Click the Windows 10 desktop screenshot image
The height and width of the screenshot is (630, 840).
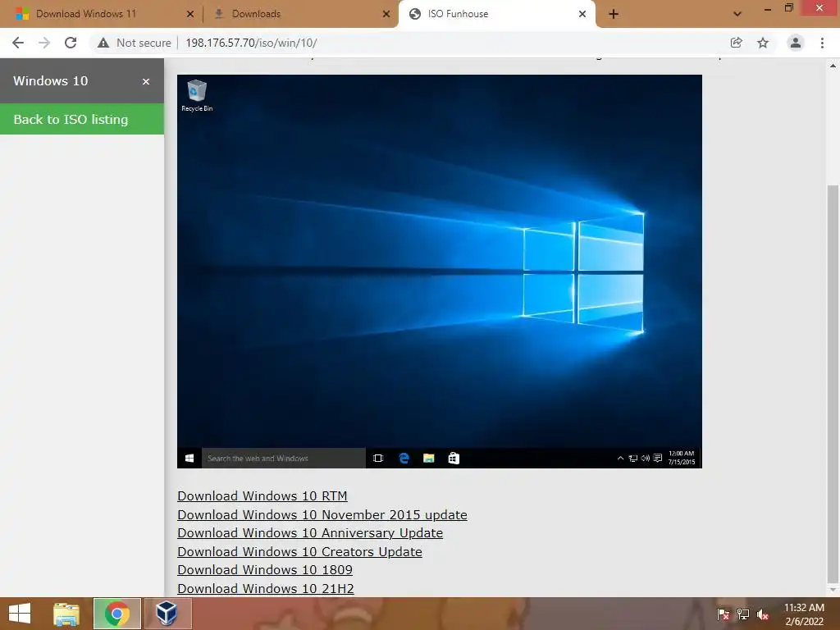click(440, 271)
